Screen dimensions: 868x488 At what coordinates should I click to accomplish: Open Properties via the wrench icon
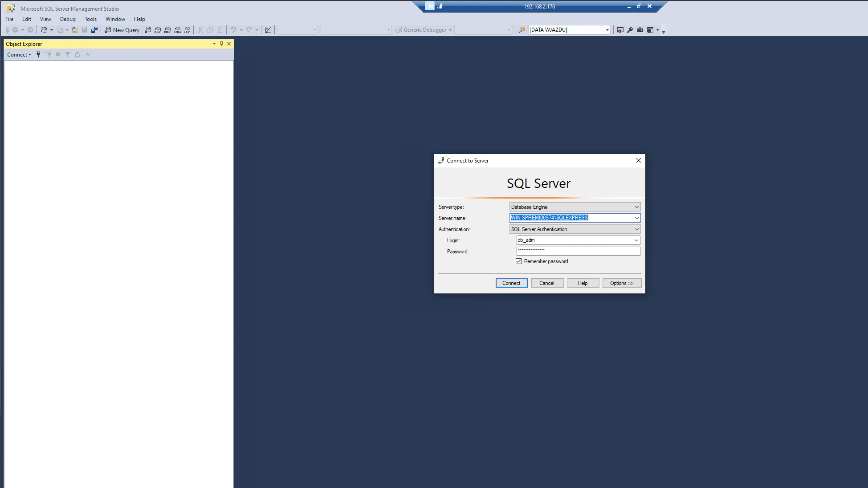point(630,30)
